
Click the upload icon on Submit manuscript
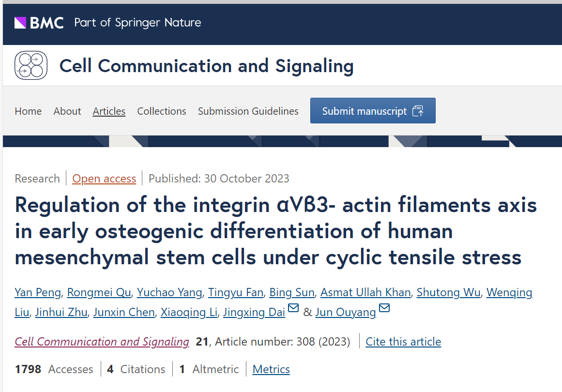(x=418, y=111)
